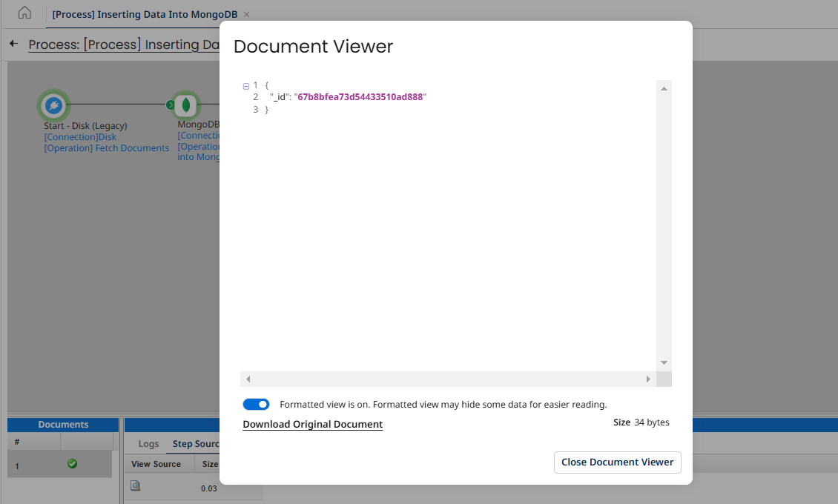This screenshot has height=504, width=838.
Task: Turn off the Formatted view toggle
Action: coord(256,405)
